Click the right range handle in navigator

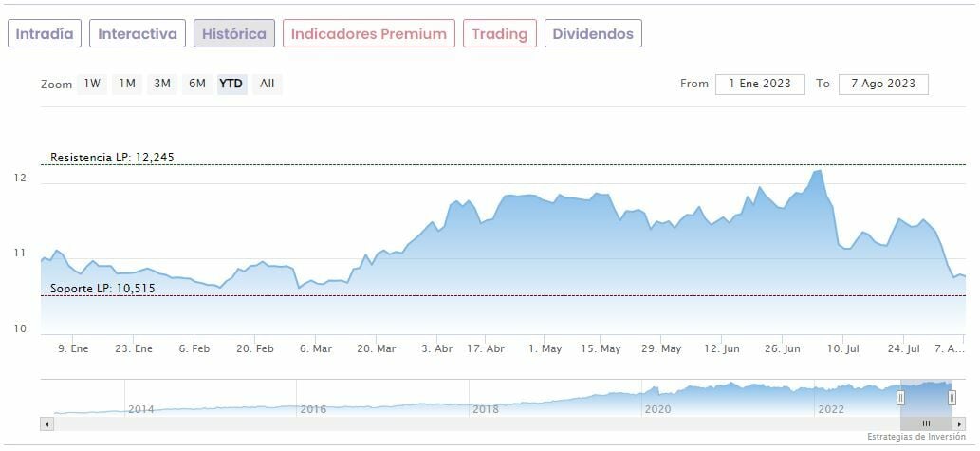[952, 398]
